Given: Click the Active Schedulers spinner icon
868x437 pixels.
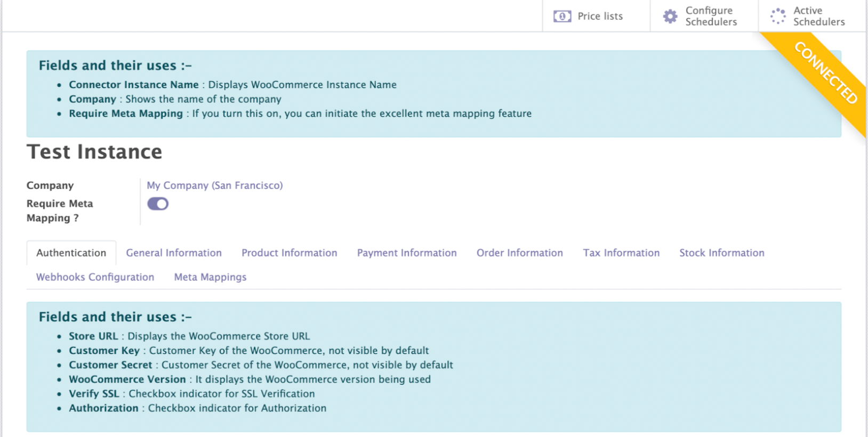Looking at the screenshot, I should coord(778,17).
